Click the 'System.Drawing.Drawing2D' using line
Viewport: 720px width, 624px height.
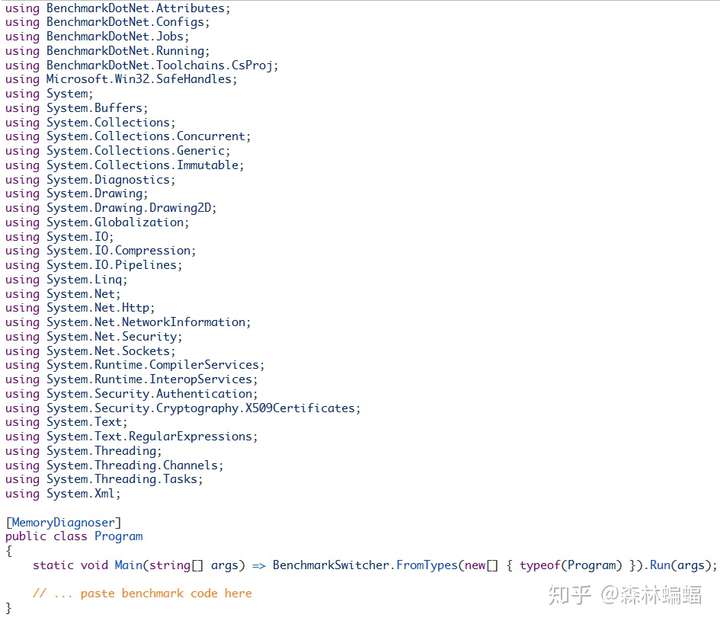111,208
